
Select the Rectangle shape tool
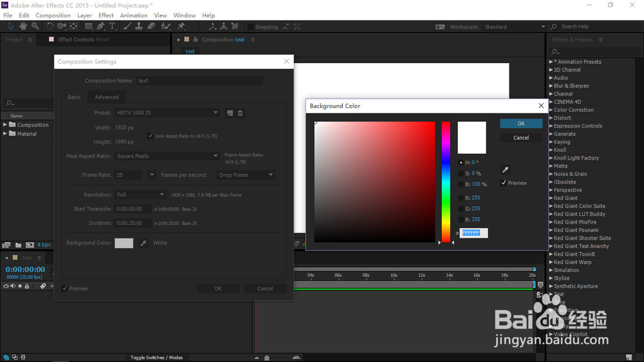(x=88, y=26)
